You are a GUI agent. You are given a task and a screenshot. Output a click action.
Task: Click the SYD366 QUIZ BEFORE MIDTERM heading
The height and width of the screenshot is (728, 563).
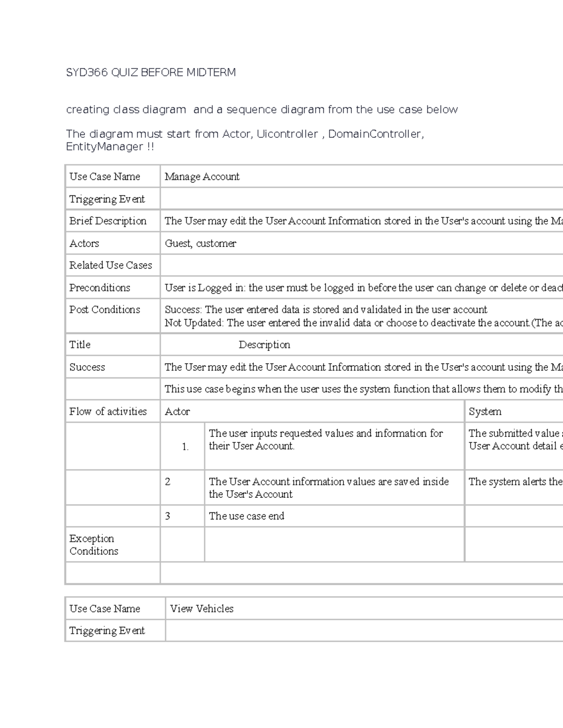tap(151, 73)
